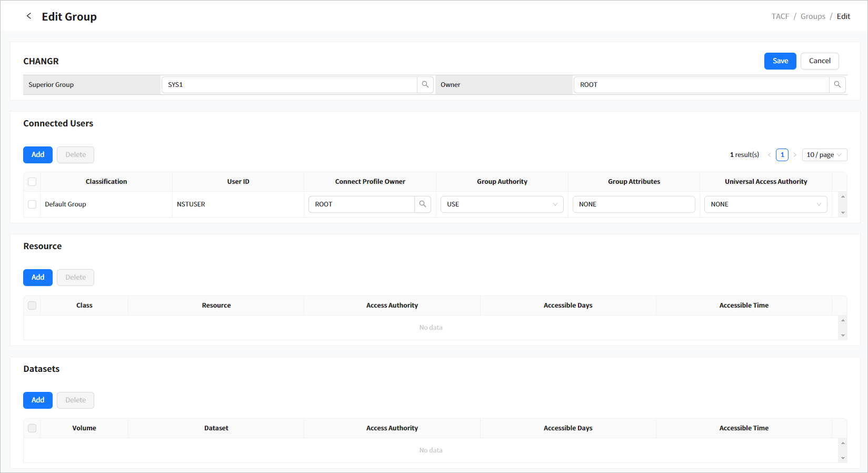Viewport: 868px width, 473px height.
Task: Open Connect Profile Owner search lookup
Action: point(422,204)
